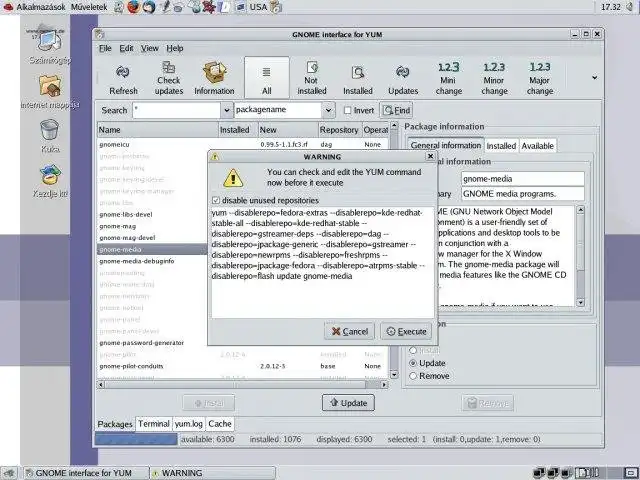Switch to the Terminal tab
This screenshot has height=480, width=640.
pyautogui.click(x=153, y=424)
